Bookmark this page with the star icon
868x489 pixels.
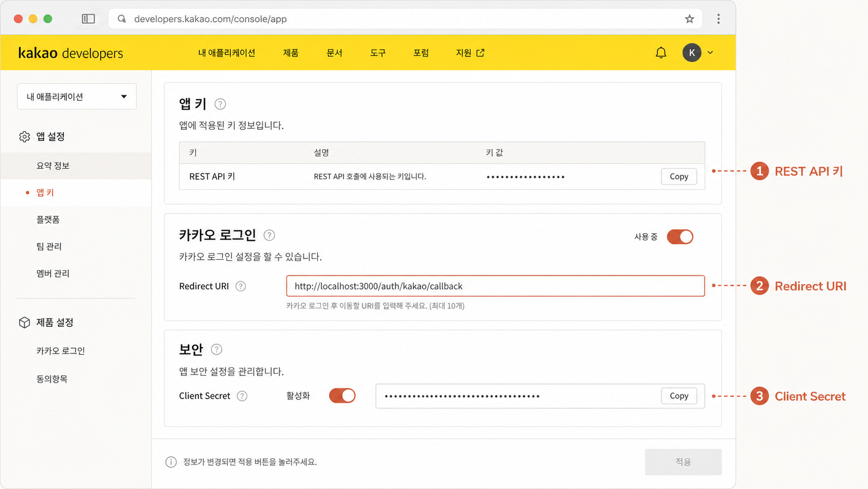coord(689,19)
